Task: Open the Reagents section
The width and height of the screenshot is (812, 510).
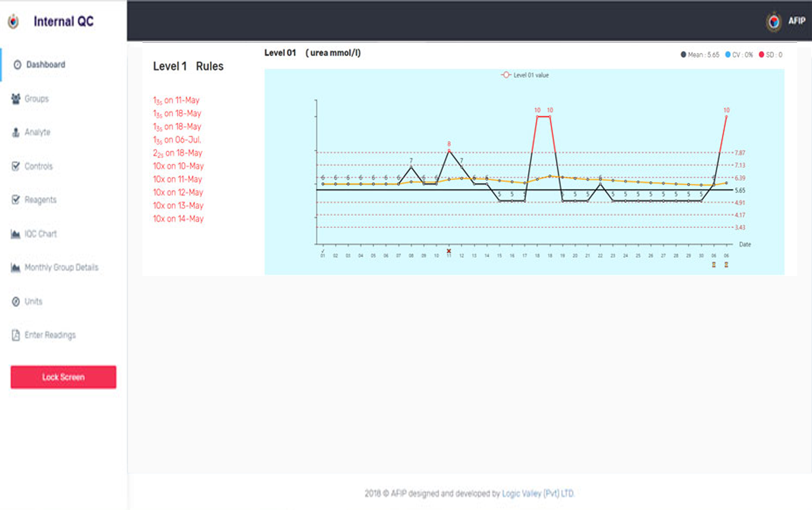Action: (40, 200)
